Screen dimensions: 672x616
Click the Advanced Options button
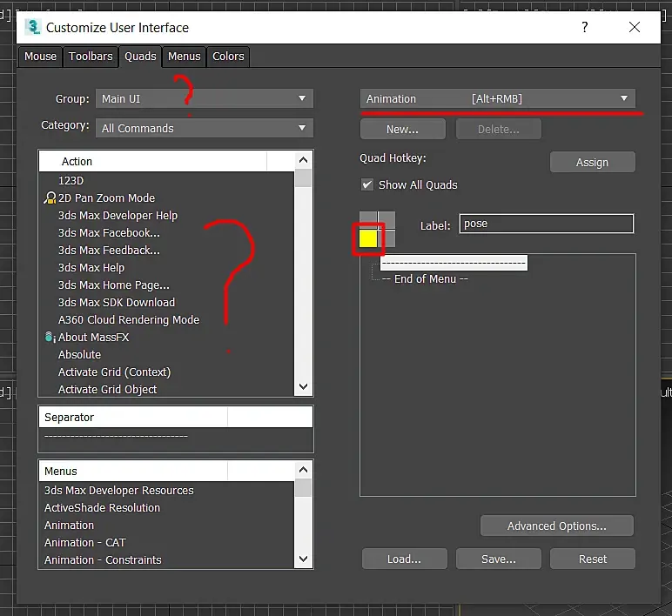557,526
